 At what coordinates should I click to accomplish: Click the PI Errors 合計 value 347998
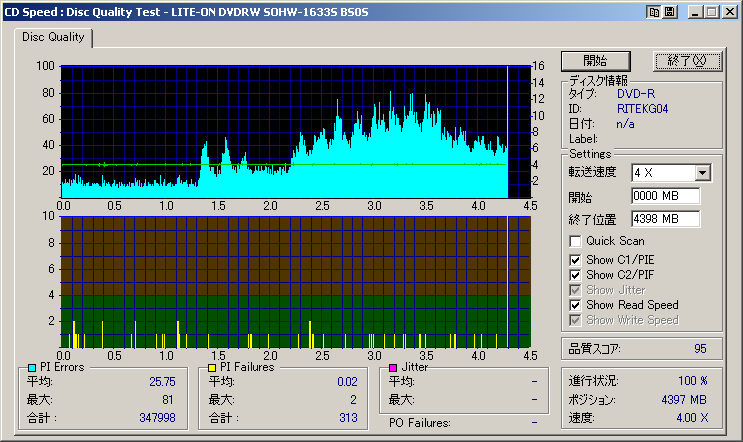pyautogui.click(x=157, y=418)
